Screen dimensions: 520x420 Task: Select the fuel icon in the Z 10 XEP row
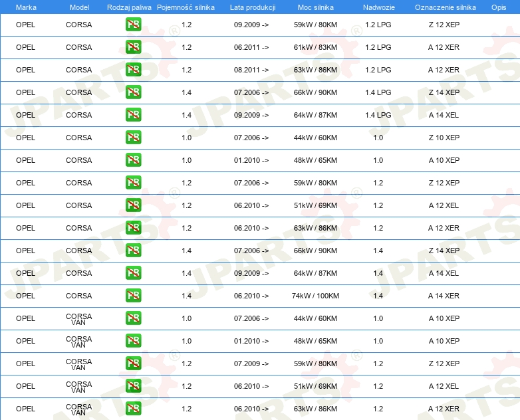[x=133, y=138]
